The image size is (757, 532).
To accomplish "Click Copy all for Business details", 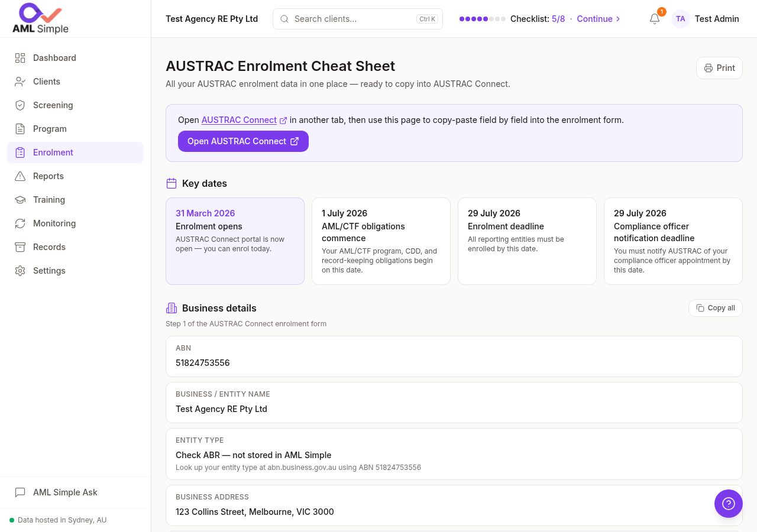I will [716, 308].
